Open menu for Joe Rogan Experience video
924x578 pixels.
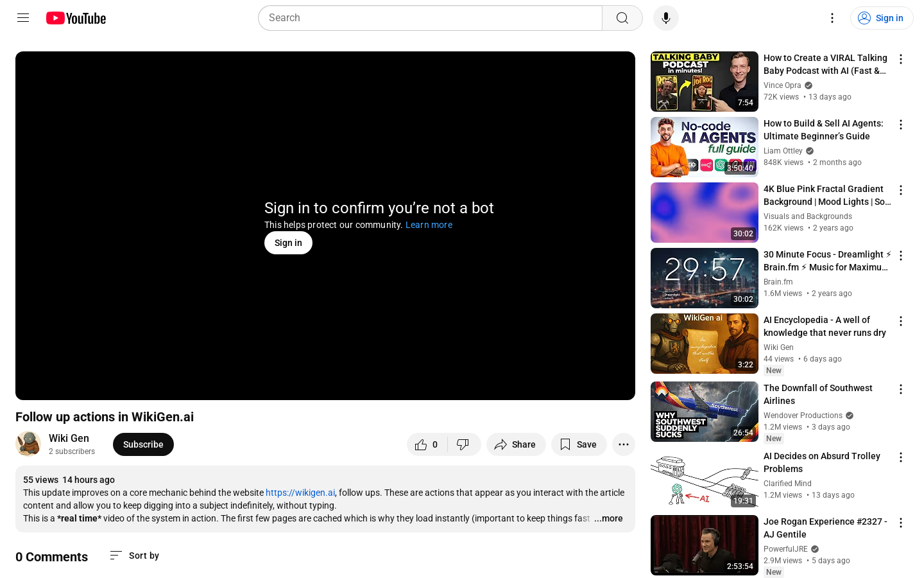(x=901, y=523)
